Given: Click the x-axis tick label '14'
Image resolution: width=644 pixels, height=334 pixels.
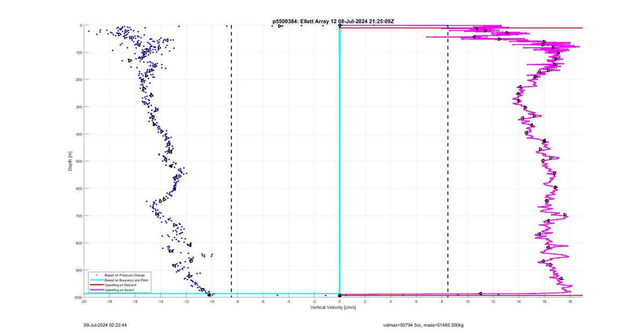Looking at the screenshot, I should pyautogui.click(x=519, y=301).
